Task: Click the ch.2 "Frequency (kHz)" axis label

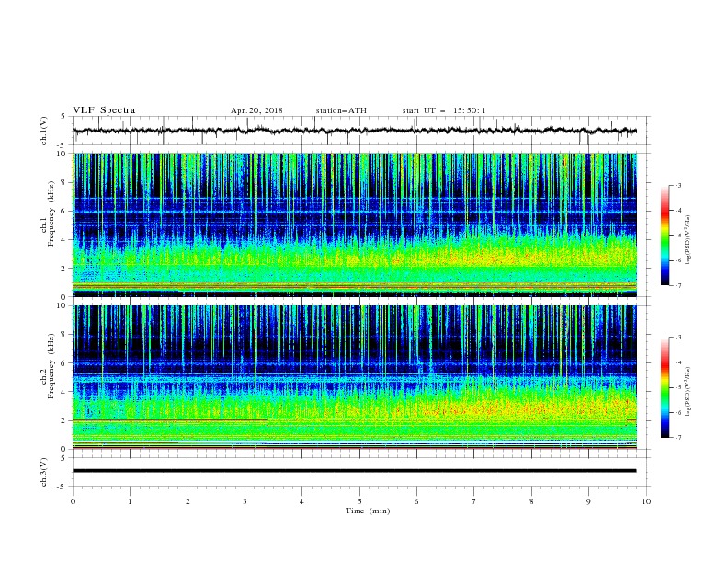Action: pos(51,365)
